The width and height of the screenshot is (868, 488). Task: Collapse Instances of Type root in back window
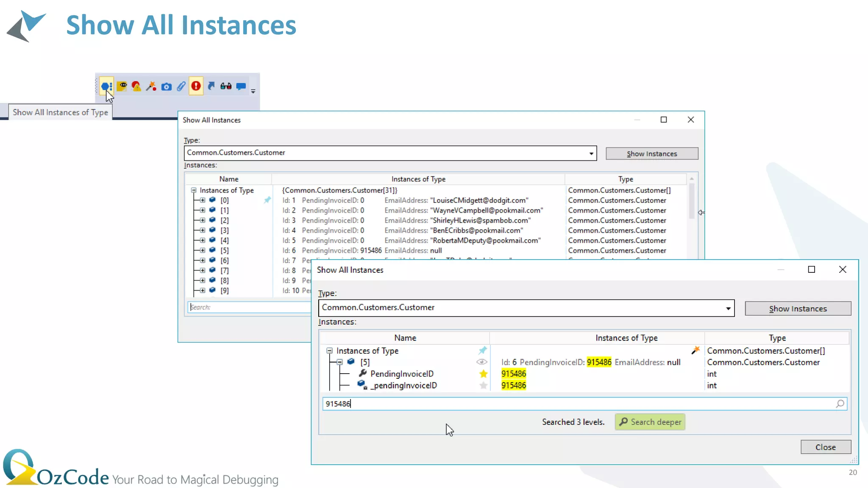coord(194,190)
